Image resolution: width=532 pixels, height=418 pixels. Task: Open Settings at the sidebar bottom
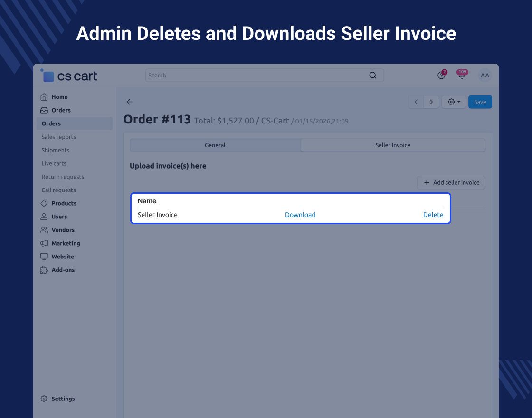click(x=63, y=399)
